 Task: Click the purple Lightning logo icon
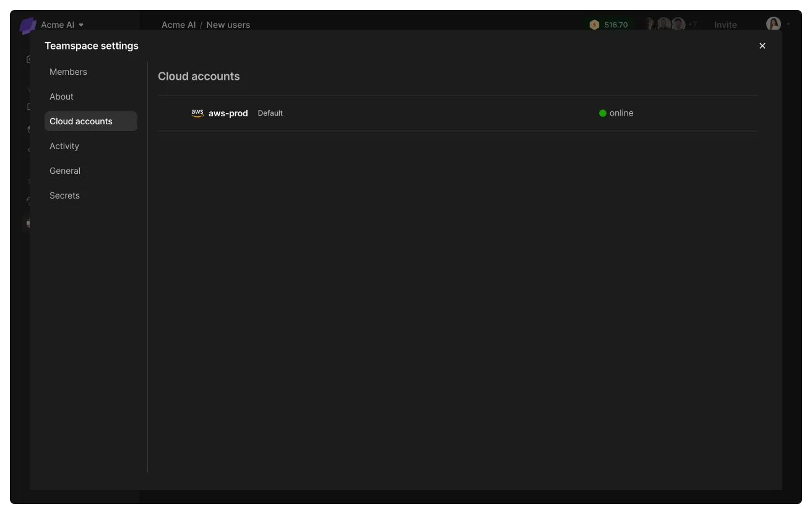click(27, 25)
